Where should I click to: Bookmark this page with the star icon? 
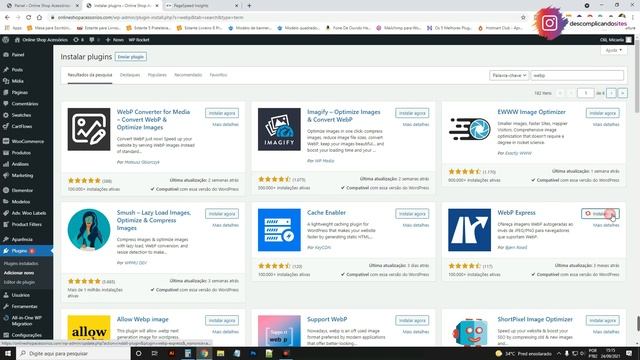523,18
